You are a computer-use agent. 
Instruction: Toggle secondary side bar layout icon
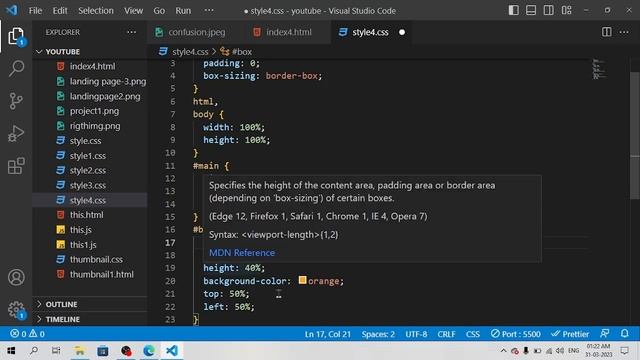[x=549, y=10]
